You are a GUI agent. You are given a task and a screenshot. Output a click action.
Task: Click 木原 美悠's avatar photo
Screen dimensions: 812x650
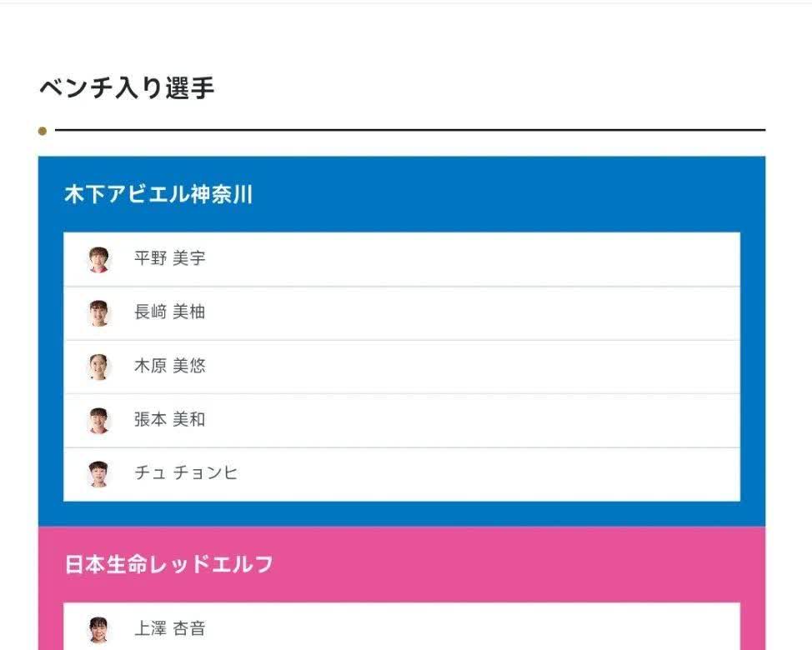[x=98, y=367]
